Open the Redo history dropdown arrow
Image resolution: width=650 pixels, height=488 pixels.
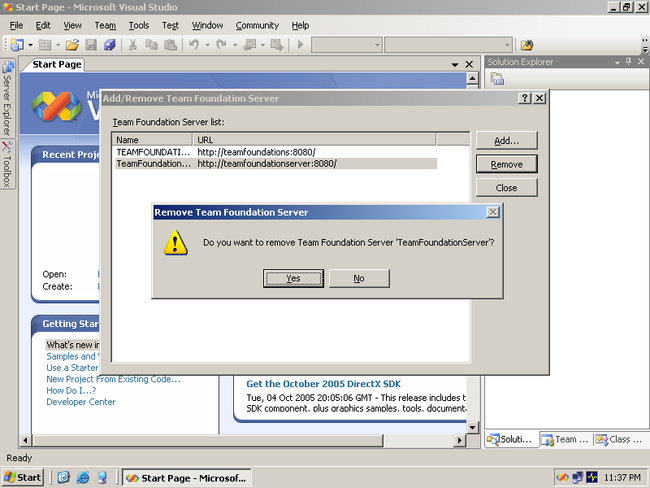click(x=235, y=45)
